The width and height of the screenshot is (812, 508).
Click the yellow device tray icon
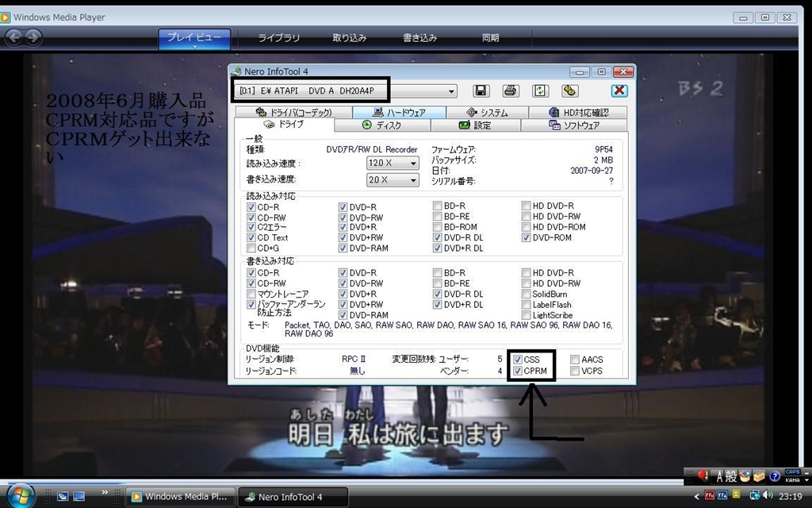736,494
